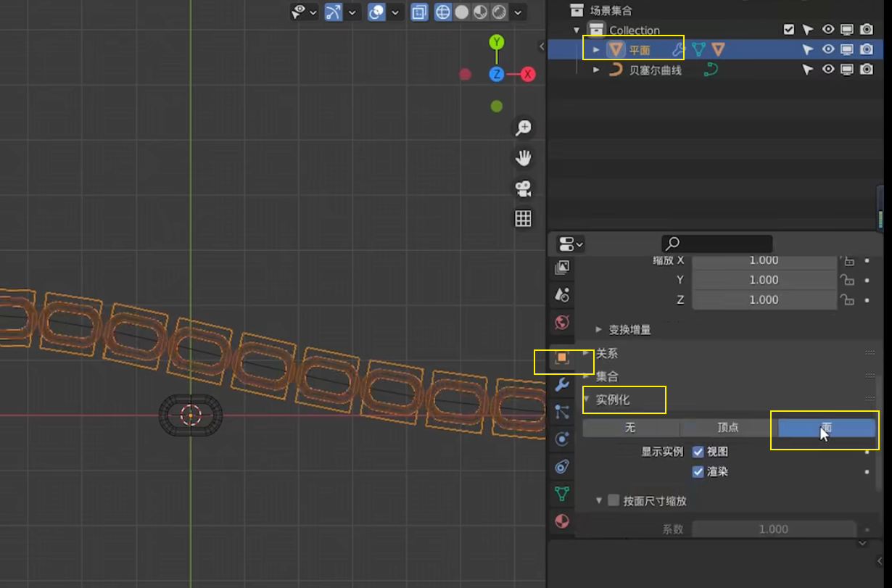Expand 平面 object in outliner

[596, 49]
